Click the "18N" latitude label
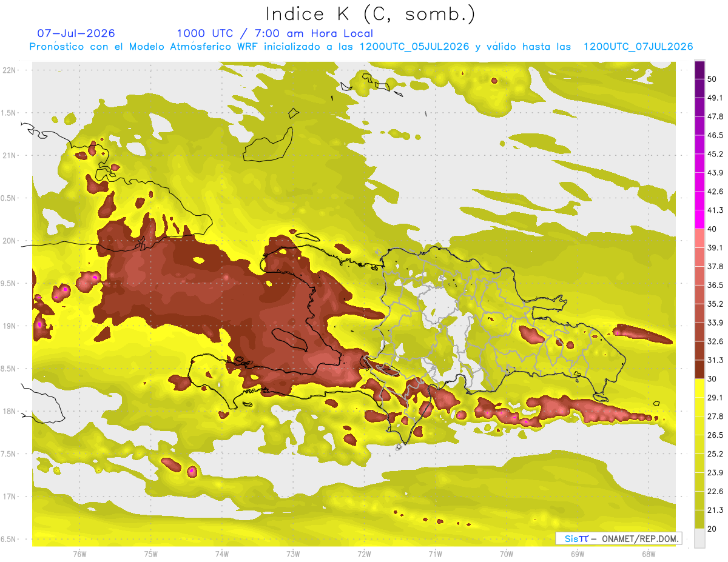 coord(10,411)
